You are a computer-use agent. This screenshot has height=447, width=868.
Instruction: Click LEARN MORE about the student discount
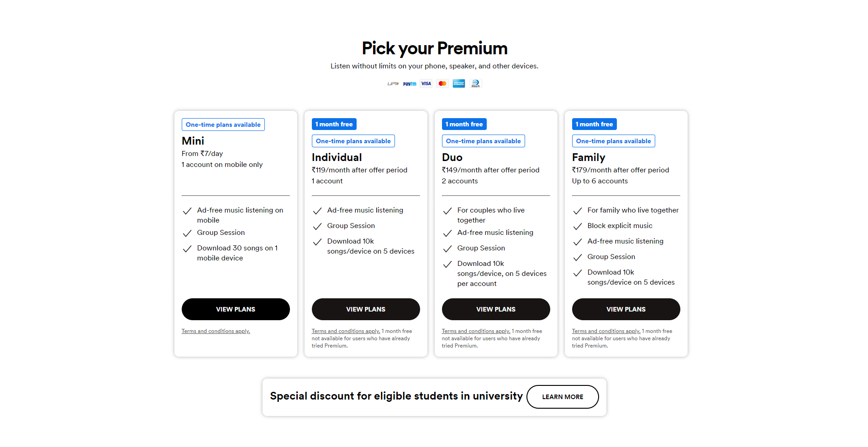pyautogui.click(x=563, y=397)
